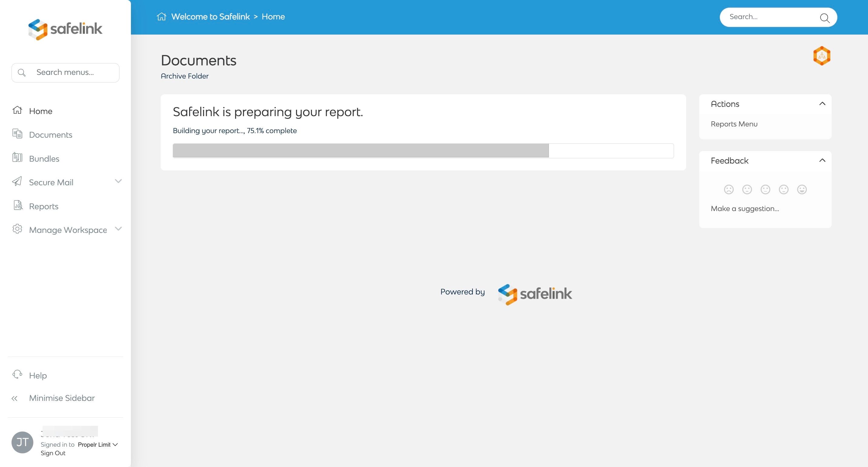This screenshot has height=467, width=868.
Task: Click the Sign Out link
Action: pyautogui.click(x=53, y=453)
